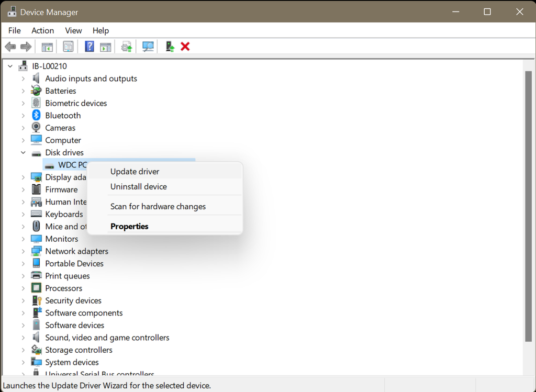Maximize the Device Manager window
Image resolution: width=536 pixels, height=392 pixels.
pos(487,12)
